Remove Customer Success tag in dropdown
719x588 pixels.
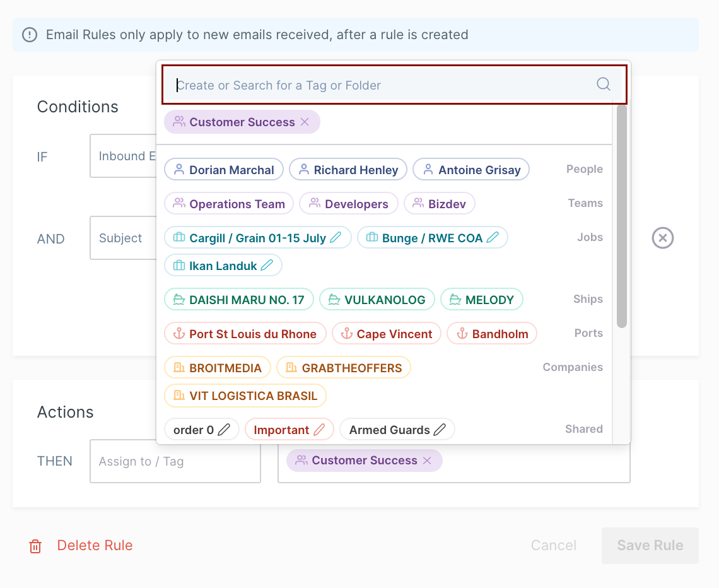tap(305, 122)
